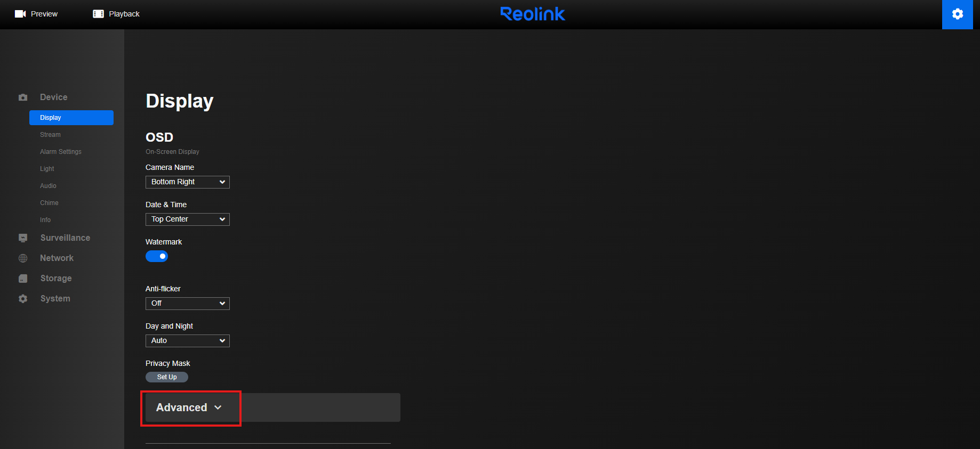Open the Date & Time position dropdown
The image size is (980, 449).
pyautogui.click(x=188, y=219)
